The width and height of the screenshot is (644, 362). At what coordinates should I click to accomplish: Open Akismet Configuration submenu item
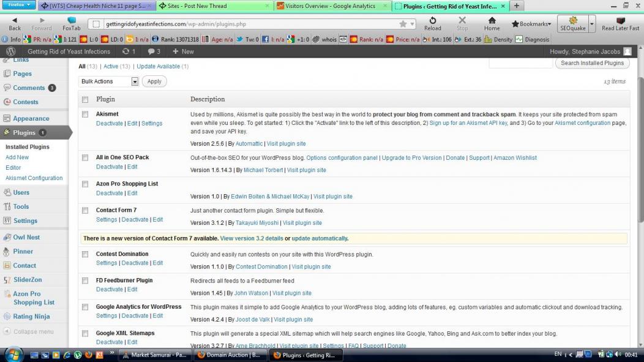pyautogui.click(x=34, y=178)
